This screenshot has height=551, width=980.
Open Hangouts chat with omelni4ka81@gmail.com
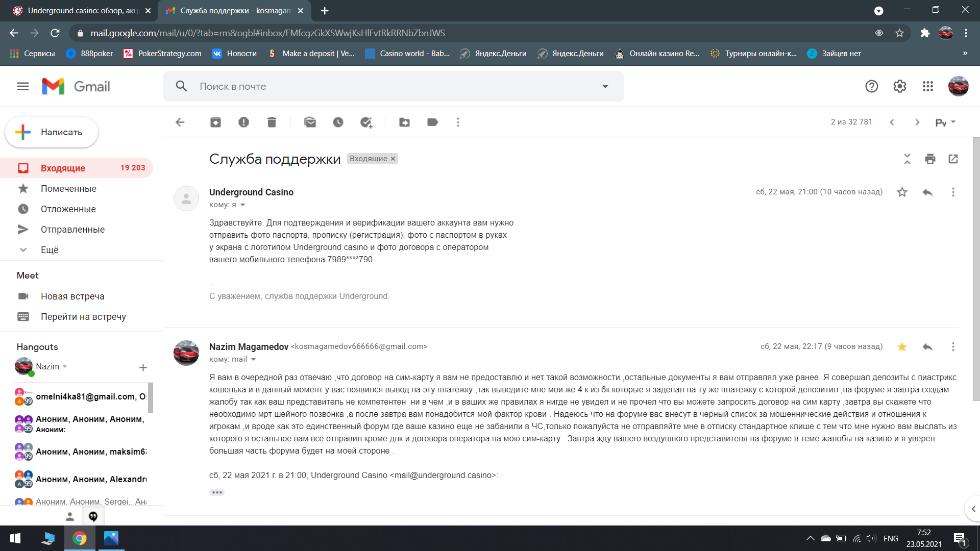(x=82, y=397)
